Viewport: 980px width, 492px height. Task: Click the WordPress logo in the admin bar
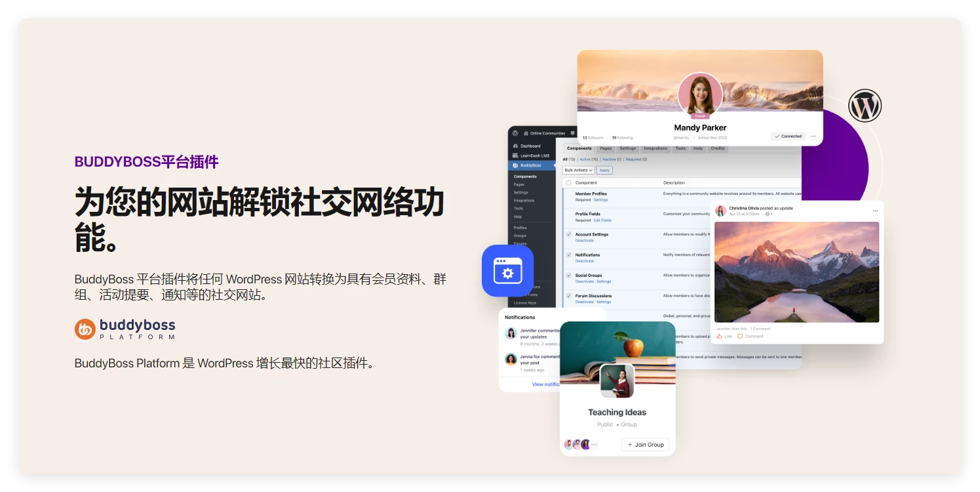pyautogui.click(x=514, y=133)
